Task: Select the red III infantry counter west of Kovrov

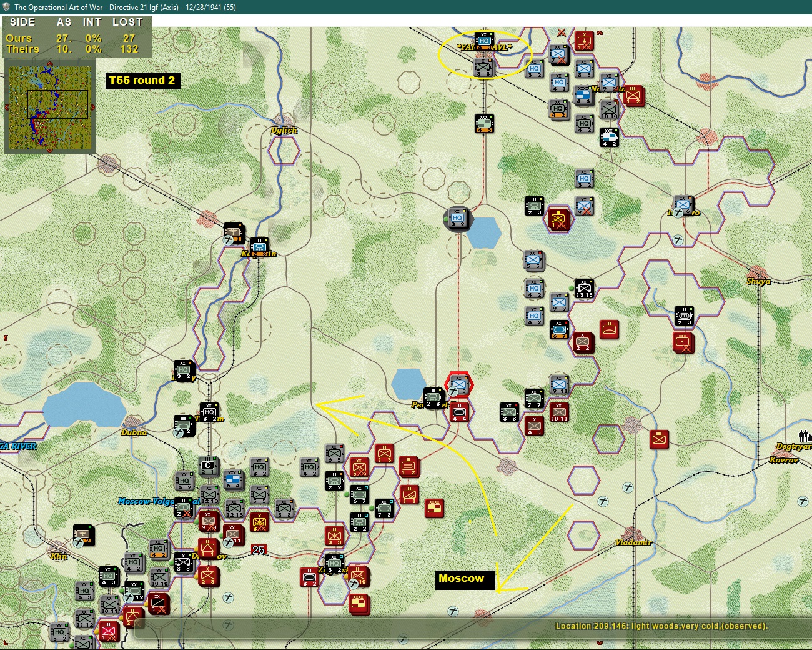Action: click(659, 439)
